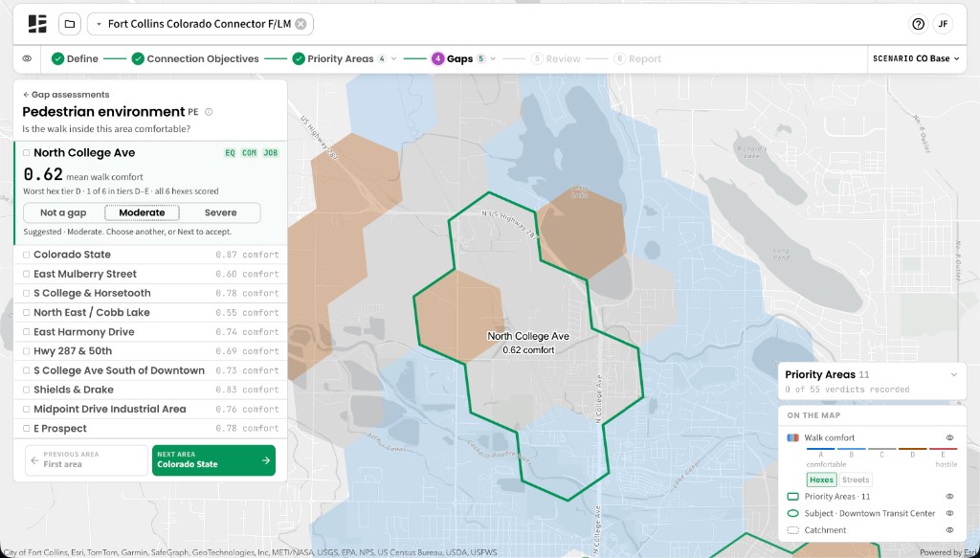The width and height of the screenshot is (980, 558).
Task: Go to next area Colorado State
Action: tap(213, 460)
